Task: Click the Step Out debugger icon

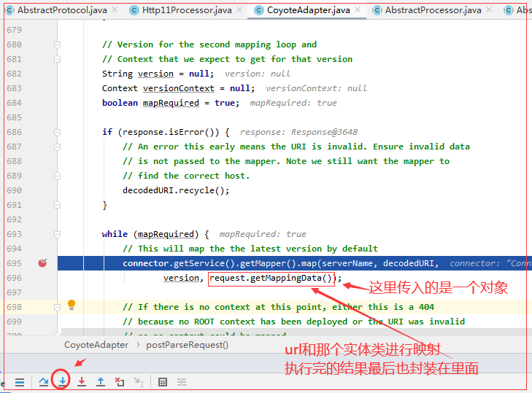Action: tap(101, 382)
